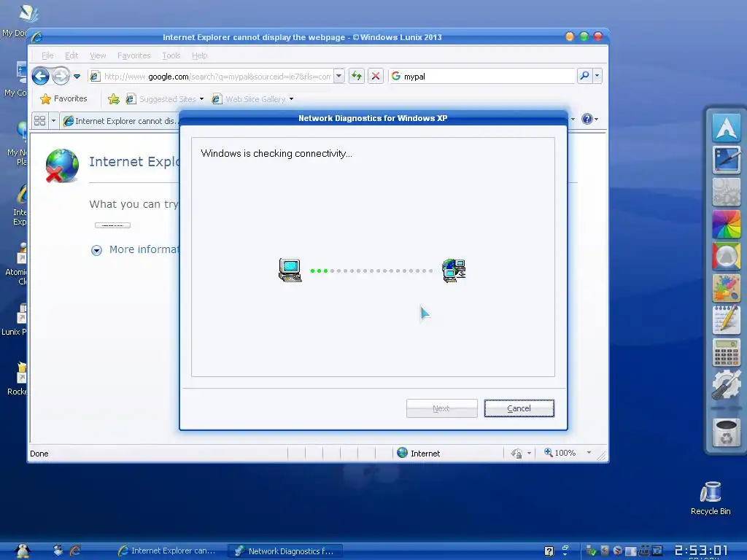747x560 pixels.
Task: Open the View menu
Action: click(x=98, y=55)
